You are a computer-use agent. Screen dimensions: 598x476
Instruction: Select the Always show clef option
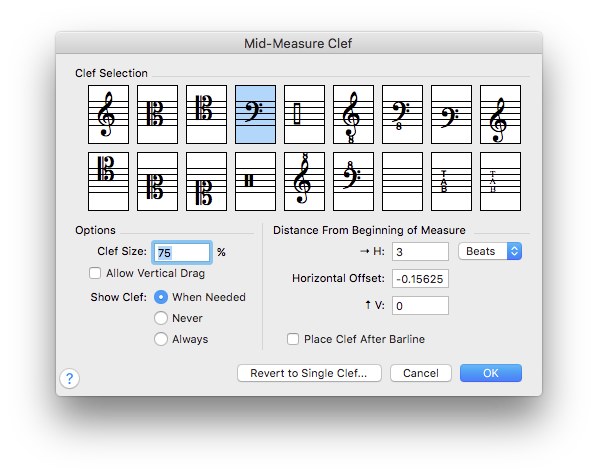(161, 339)
